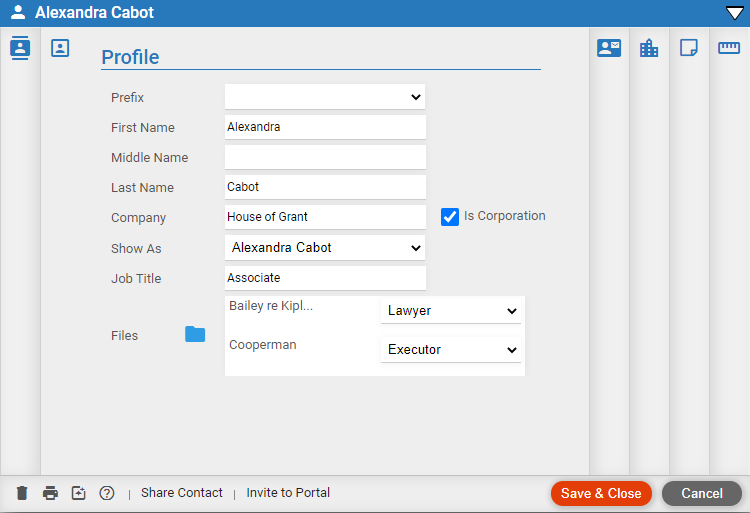Click Save & Close button

[x=601, y=493]
